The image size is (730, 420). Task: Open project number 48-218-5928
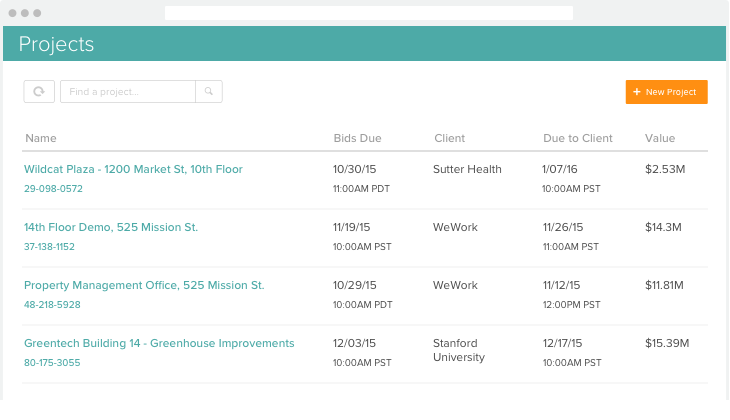tap(52, 305)
